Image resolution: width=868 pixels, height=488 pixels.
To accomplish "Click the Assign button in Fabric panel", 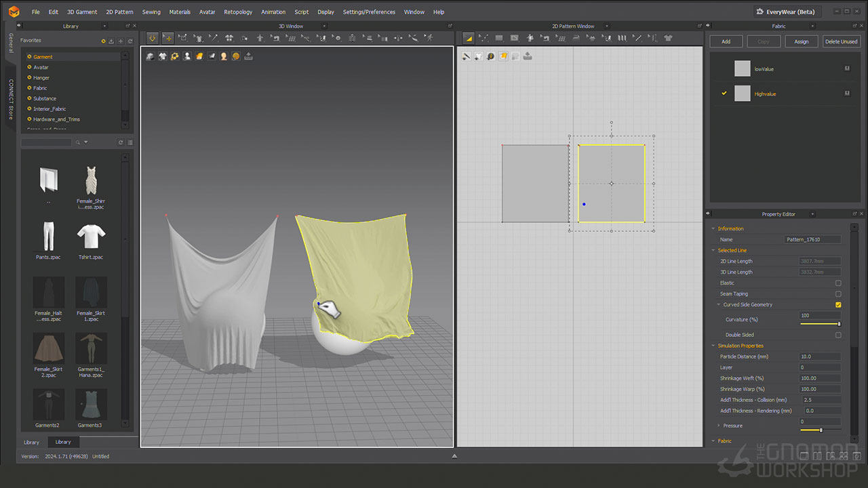I will [x=801, y=41].
